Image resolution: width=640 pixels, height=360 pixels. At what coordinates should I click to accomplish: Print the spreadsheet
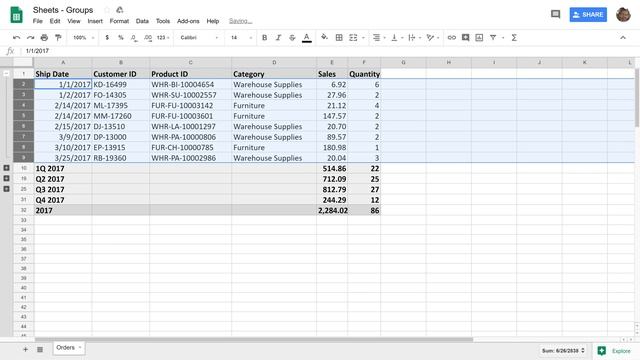[x=44, y=38]
